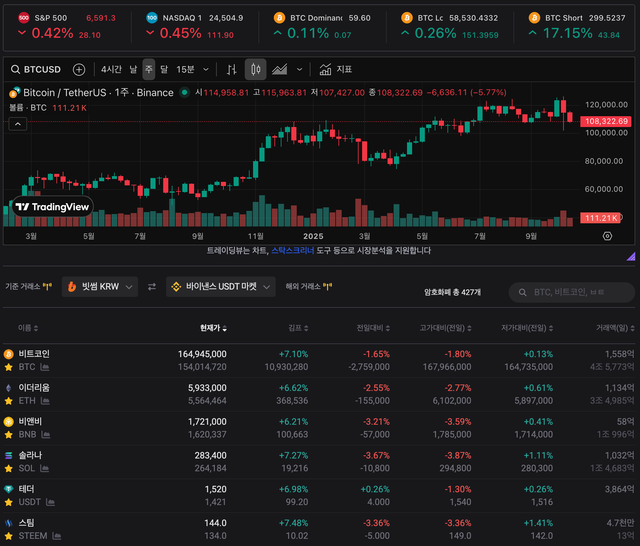Select the 4시간 timeframe

[x=111, y=69]
